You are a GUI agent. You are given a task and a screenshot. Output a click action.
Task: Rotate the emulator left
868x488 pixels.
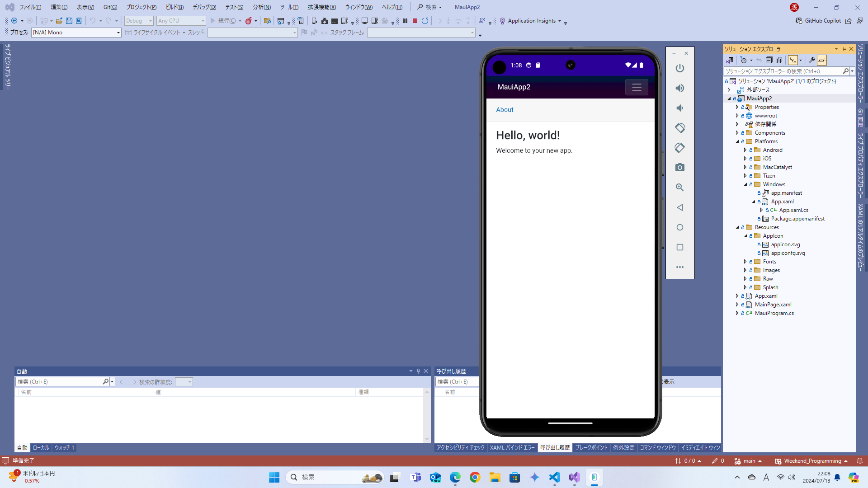coord(679,128)
